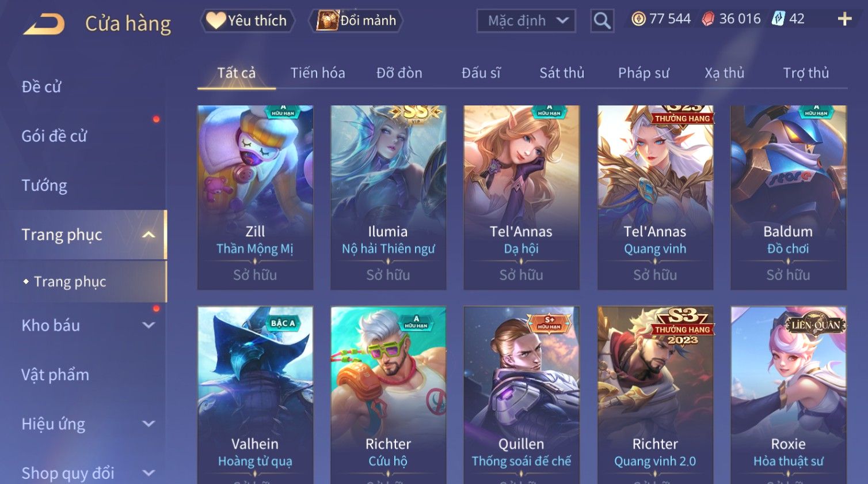
Task: Click the blue voucher icon showing 42
Action: (x=779, y=19)
